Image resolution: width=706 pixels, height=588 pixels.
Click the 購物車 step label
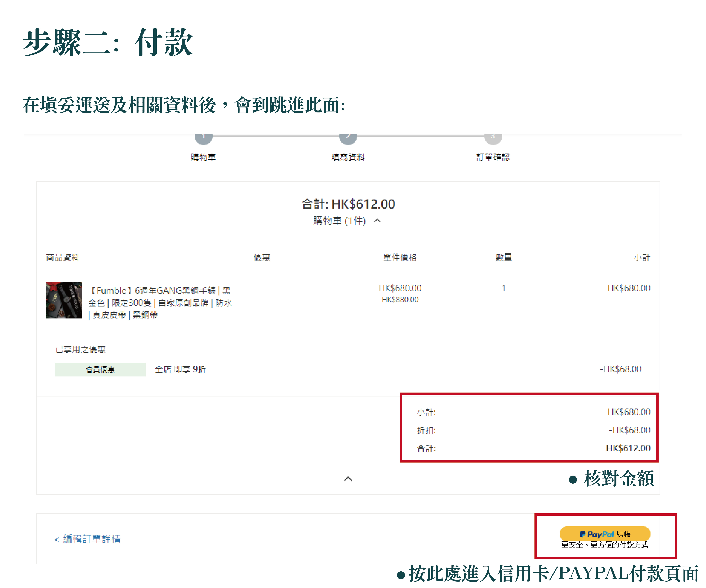203,157
